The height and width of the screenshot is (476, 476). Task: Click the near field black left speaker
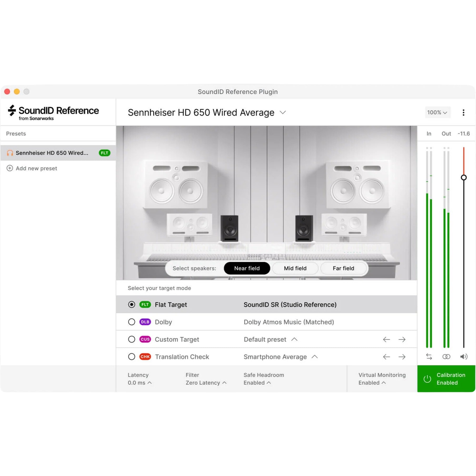click(x=229, y=228)
